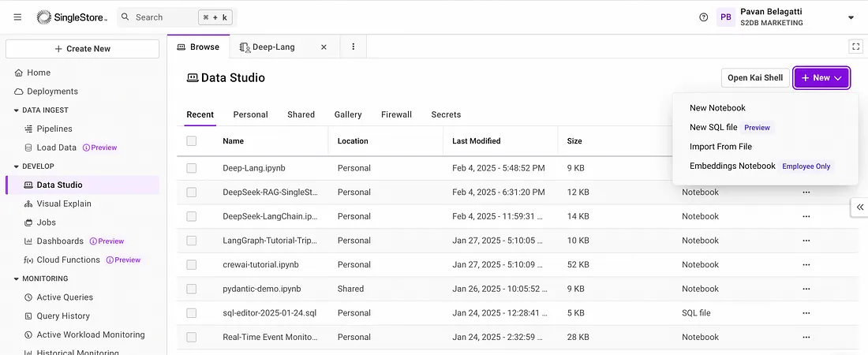This screenshot has height=355, width=868.
Task: Check the Real-Time Event Monito… row checkbox
Action: tap(192, 337)
